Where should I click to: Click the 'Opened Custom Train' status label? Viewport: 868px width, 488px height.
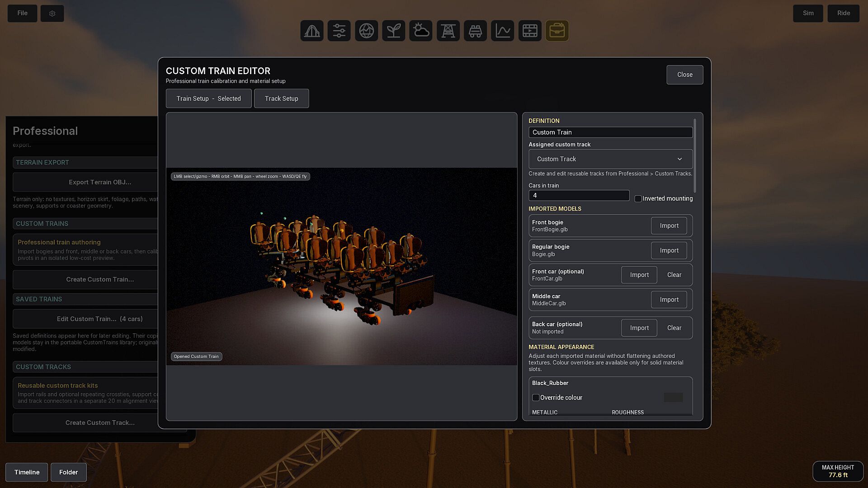tap(196, 357)
